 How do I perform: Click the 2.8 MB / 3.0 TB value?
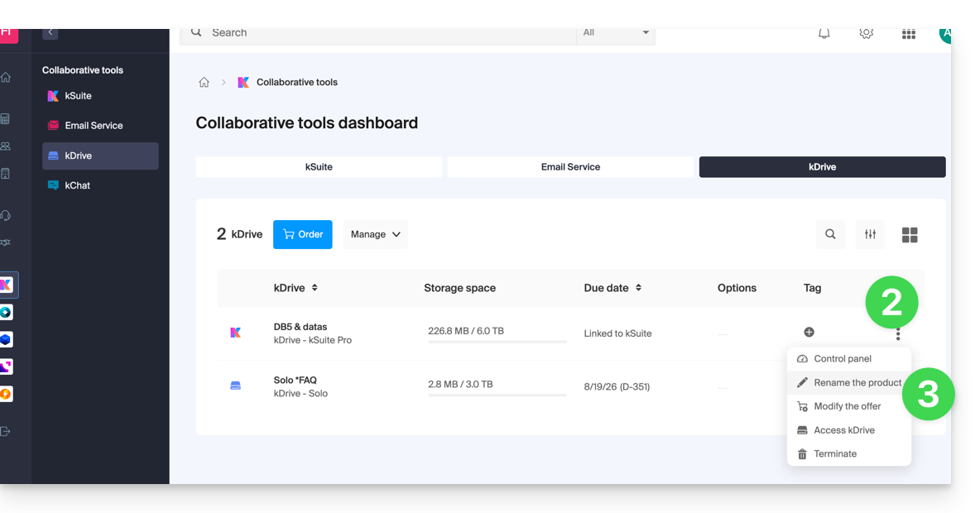pyautogui.click(x=460, y=384)
